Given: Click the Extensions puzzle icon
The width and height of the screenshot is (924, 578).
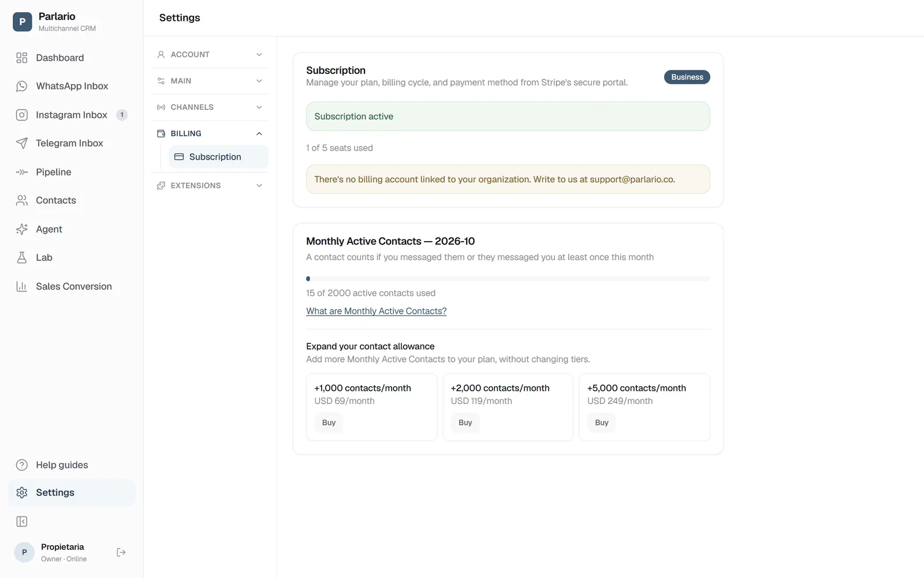Looking at the screenshot, I should click(x=161, y=186).
